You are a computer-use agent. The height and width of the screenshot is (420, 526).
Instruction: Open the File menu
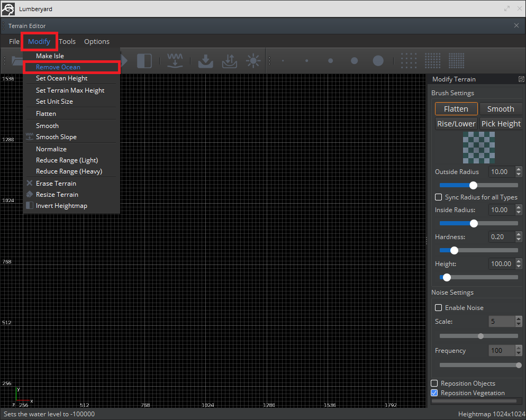14,42
